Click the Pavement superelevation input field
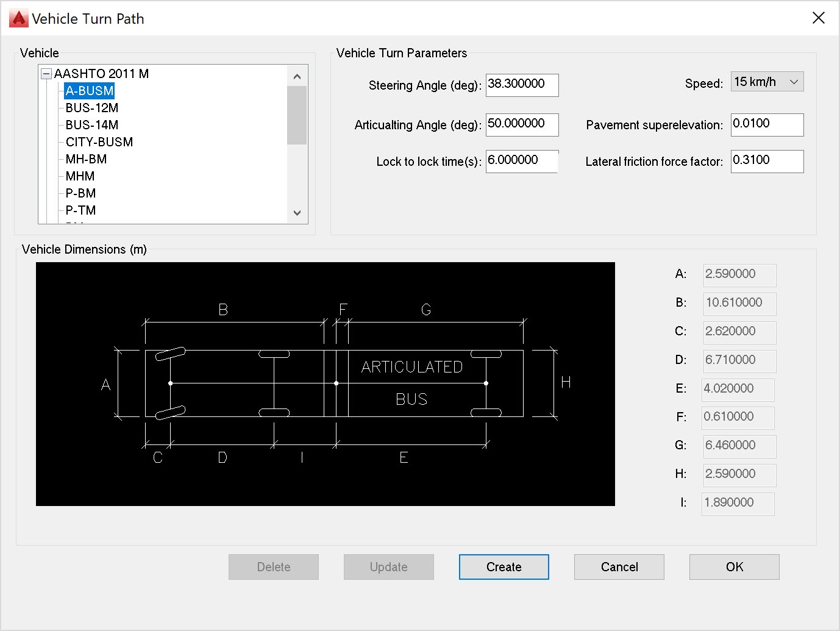The height and width of the screenshot is (631, 840). click(x=767, y=124)
